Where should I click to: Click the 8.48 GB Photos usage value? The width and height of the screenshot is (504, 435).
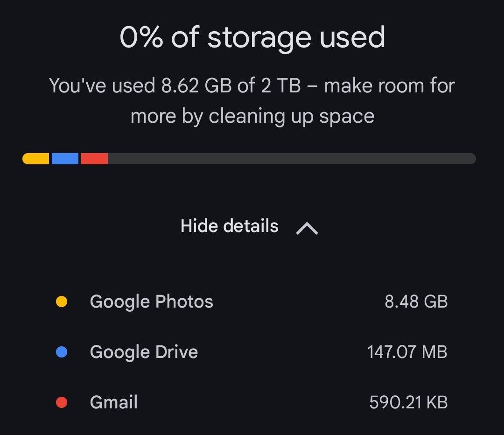click(x=416, y=302)
